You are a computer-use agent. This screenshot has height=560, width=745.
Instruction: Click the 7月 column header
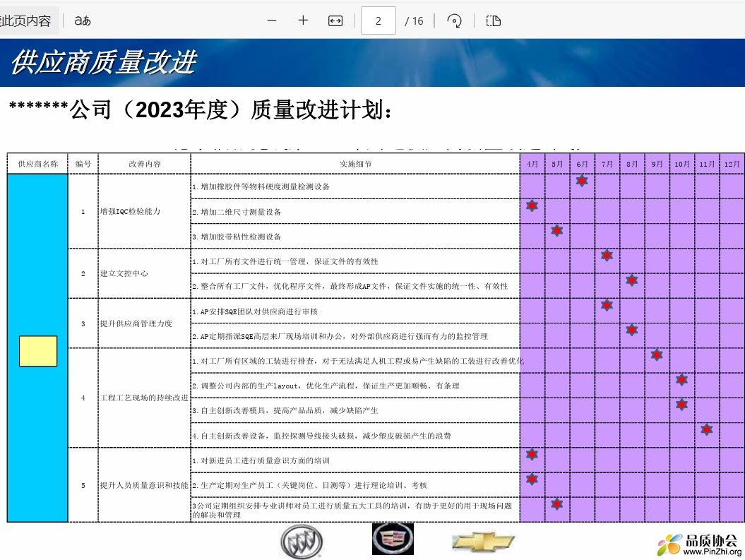click(607, 164)
